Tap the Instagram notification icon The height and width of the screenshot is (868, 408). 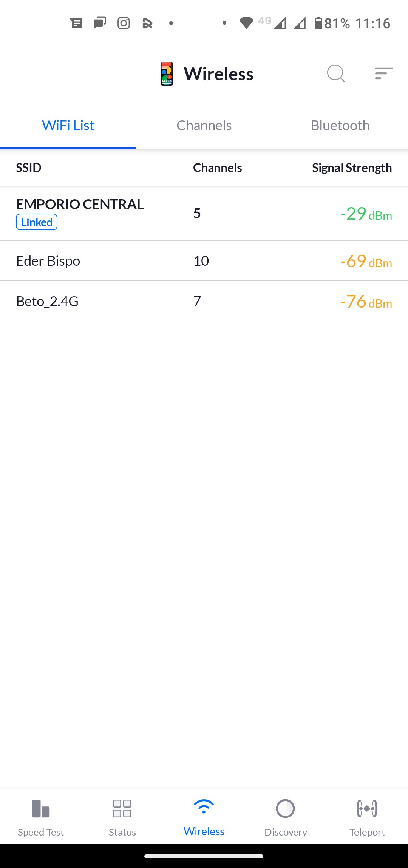click(x=124, y=23)
